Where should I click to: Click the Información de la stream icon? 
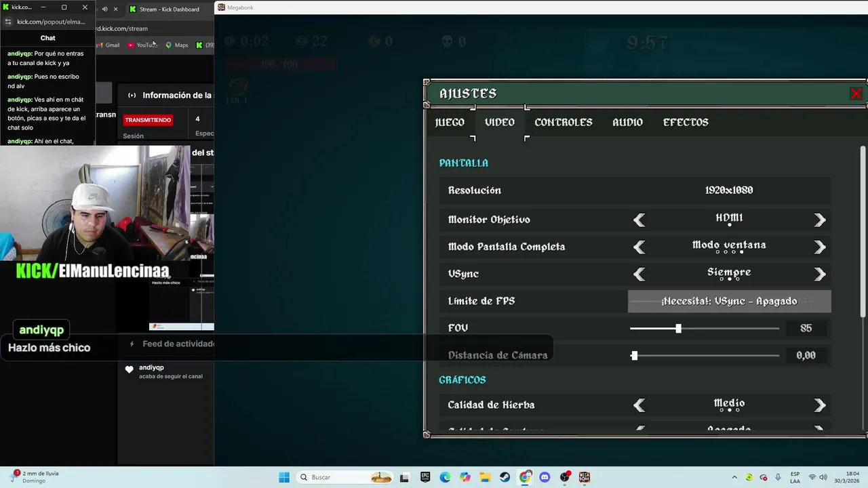[132, 96]
